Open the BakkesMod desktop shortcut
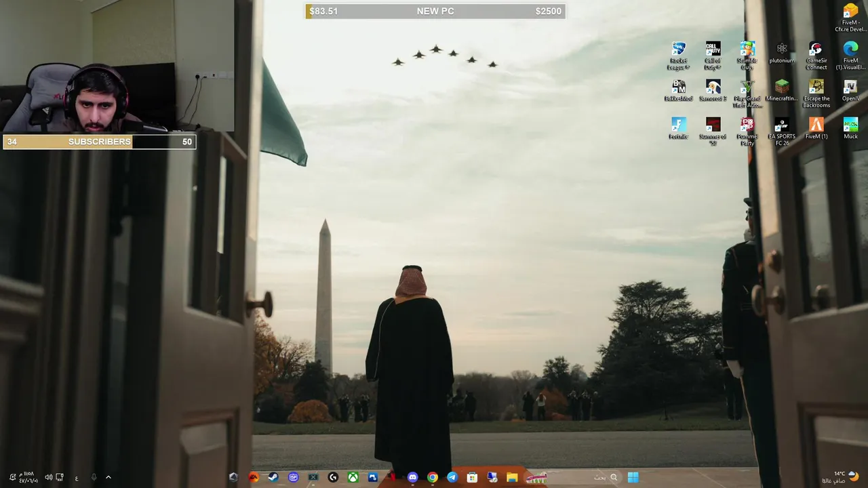Screen dimensions: 868x488 point(678,90)
